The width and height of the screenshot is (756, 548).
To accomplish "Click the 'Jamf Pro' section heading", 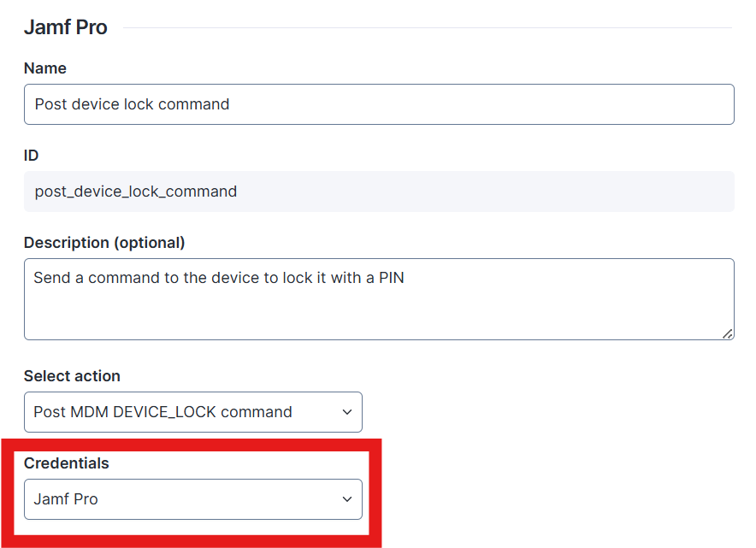I will pos(66,27).
